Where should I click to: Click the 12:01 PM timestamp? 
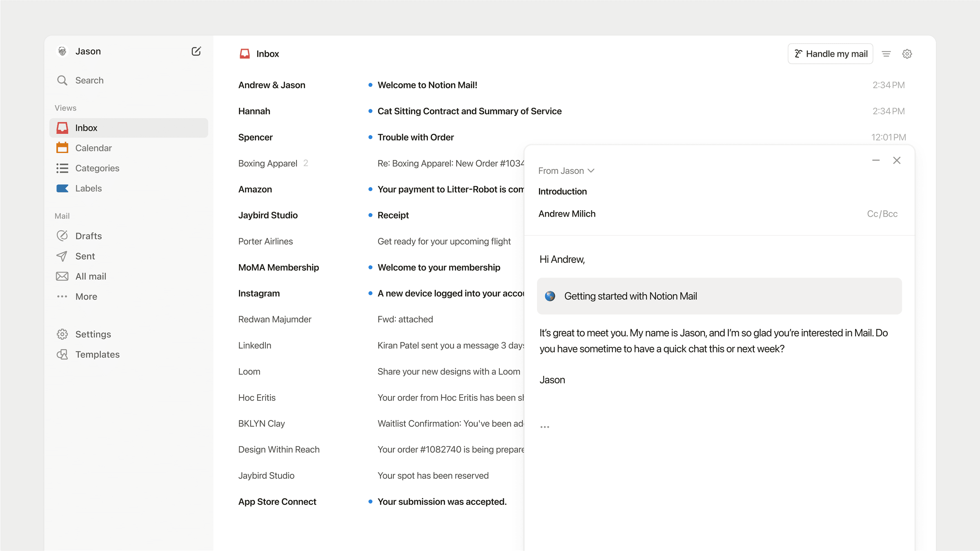pyautogui.click(x=889, y=137)
